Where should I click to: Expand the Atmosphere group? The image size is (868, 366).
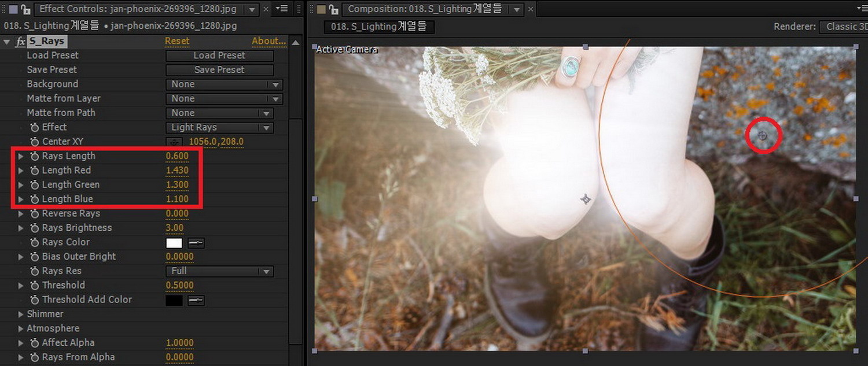pos(21,328)
